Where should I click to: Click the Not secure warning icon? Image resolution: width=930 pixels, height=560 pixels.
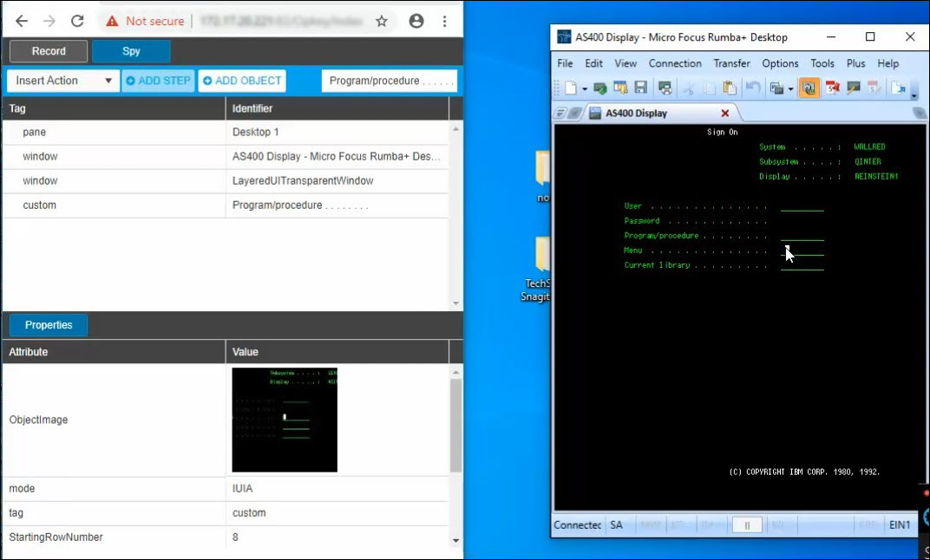pos(112,22)
